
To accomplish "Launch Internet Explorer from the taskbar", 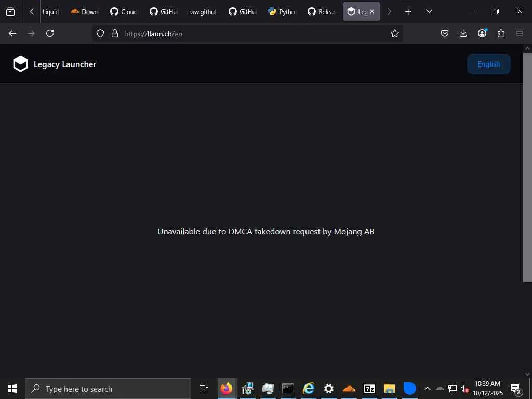I will 309,389.
